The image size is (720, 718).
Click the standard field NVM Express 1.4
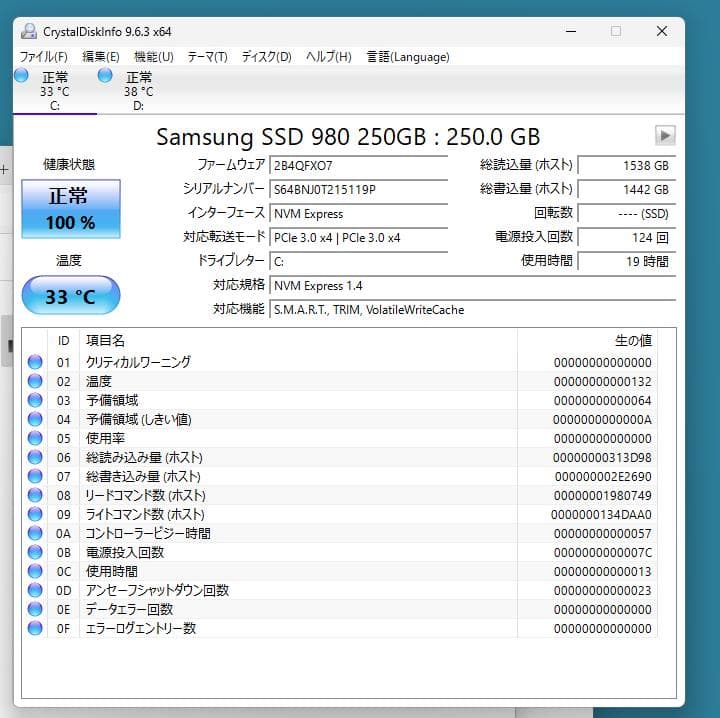472,286
